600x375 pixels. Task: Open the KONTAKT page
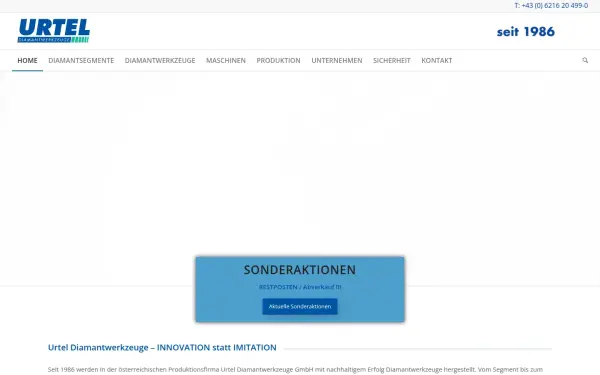pos(437,60)
